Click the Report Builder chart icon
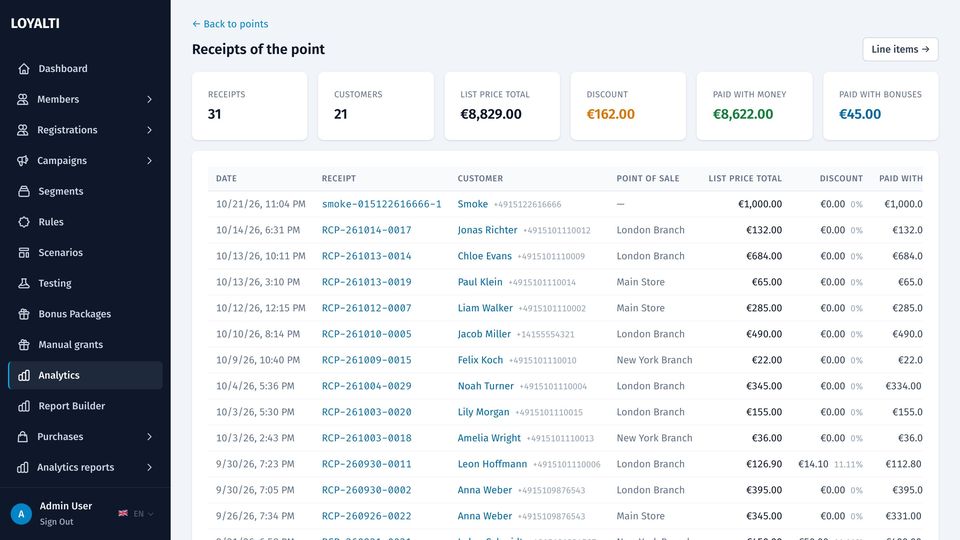The width and height of the screenshot is (960, 540). point(24,406)
